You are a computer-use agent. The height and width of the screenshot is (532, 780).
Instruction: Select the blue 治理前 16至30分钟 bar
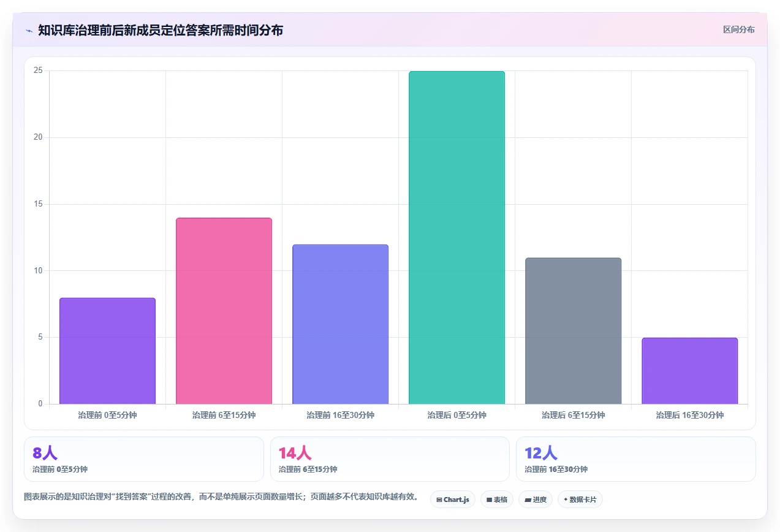coord(340,324)
